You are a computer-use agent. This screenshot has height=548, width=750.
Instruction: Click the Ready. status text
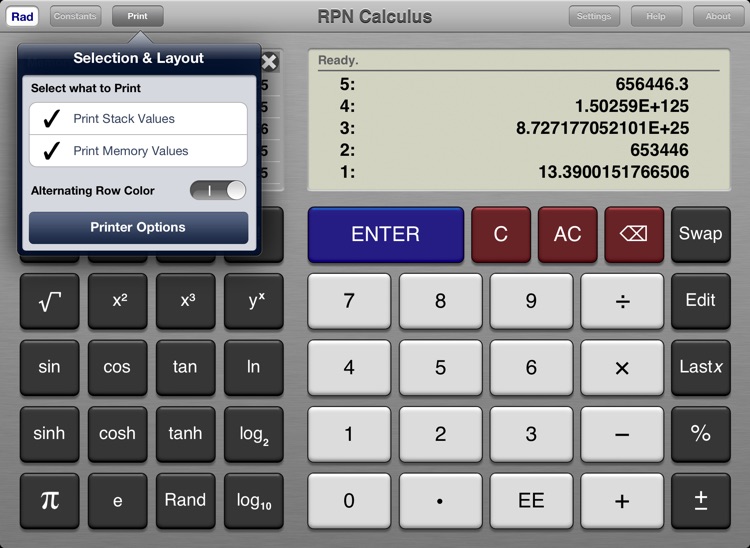(338, 60)
